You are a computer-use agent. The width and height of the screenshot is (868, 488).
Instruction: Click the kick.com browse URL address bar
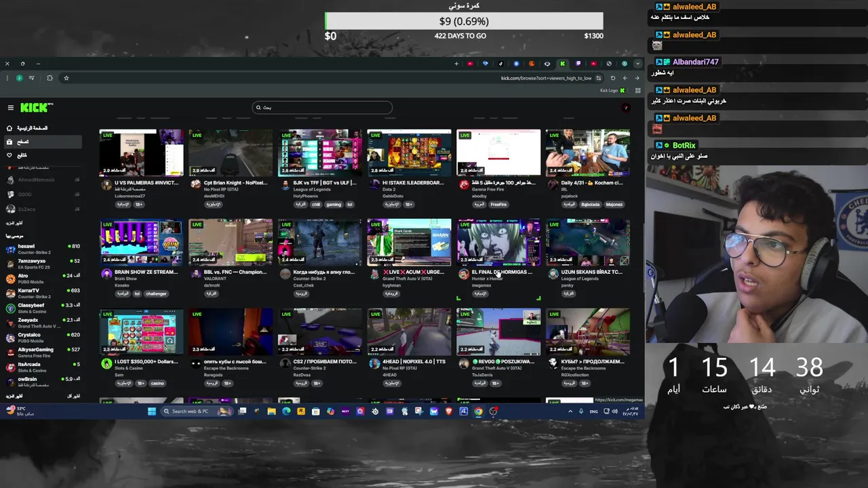click(x=546, y=78)
